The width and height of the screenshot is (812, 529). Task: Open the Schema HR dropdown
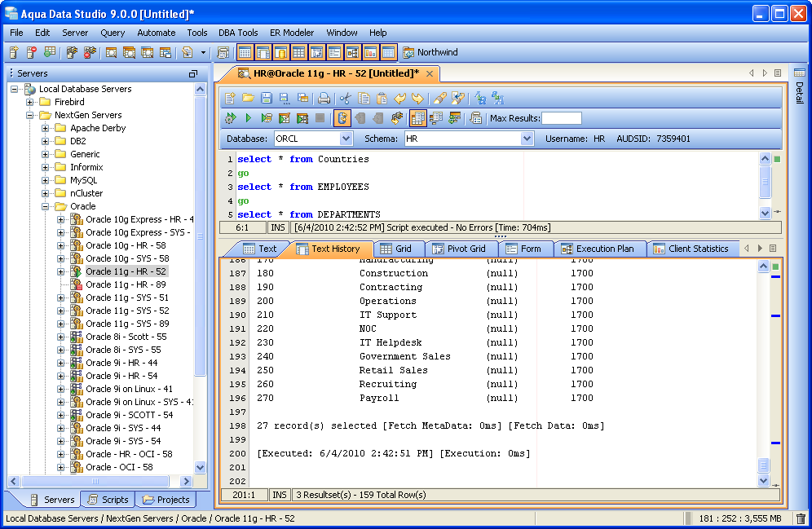pos(527,139)
